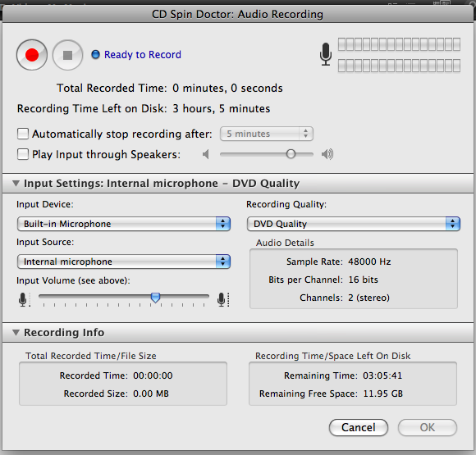Click the gray Stop recording button

click(x=67, y=55)
